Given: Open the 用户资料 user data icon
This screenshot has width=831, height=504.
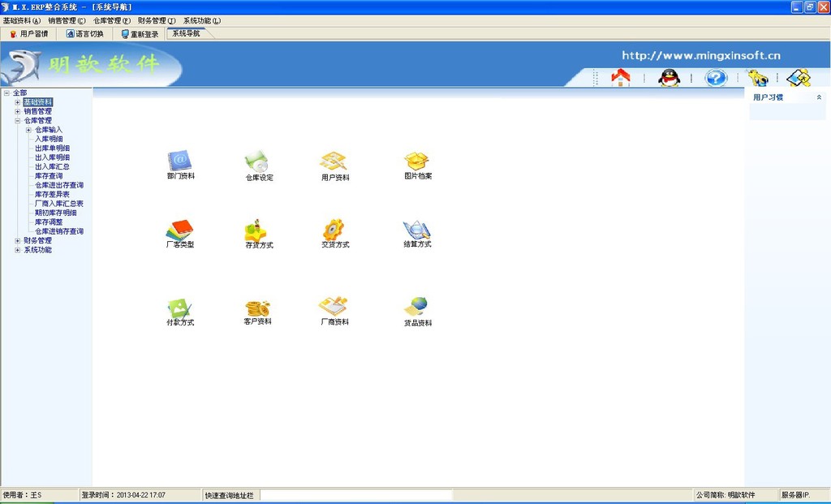Looking at the screenshot, I should pos(334,161).
